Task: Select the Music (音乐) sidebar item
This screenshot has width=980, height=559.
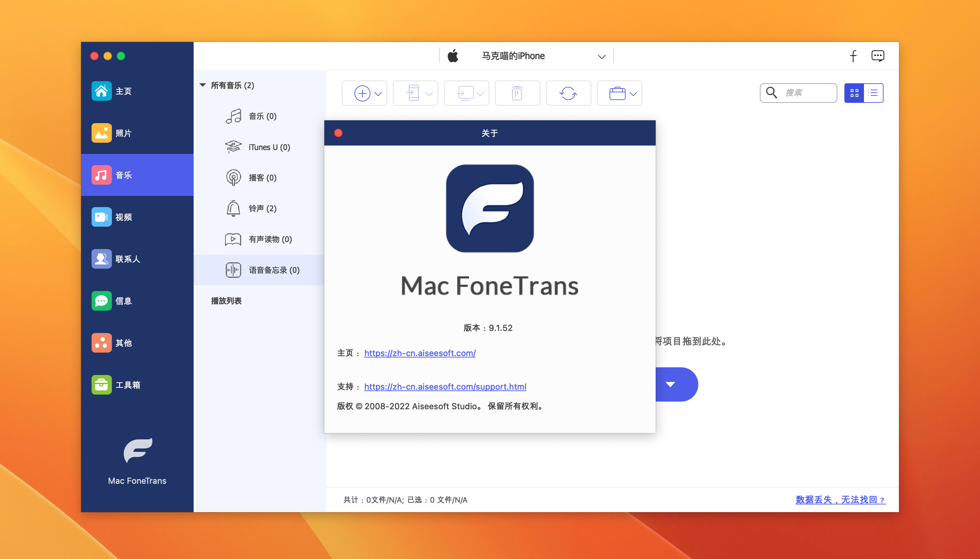Action: pos(137,175)
